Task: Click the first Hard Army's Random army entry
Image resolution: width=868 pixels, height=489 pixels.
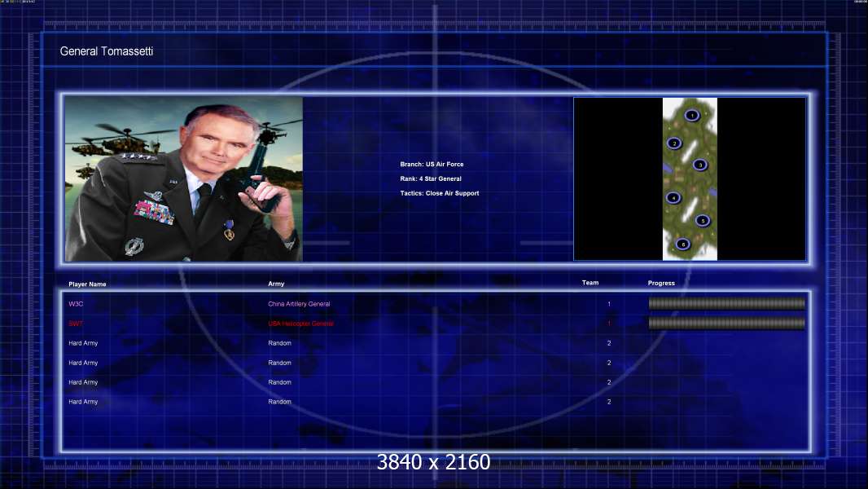Action: click(x=279, y=343)
